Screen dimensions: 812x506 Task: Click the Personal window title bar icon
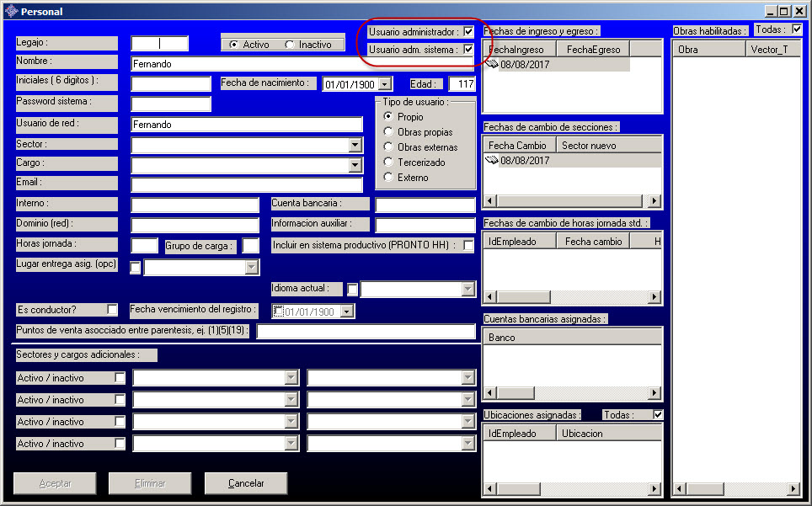[11, 12]
